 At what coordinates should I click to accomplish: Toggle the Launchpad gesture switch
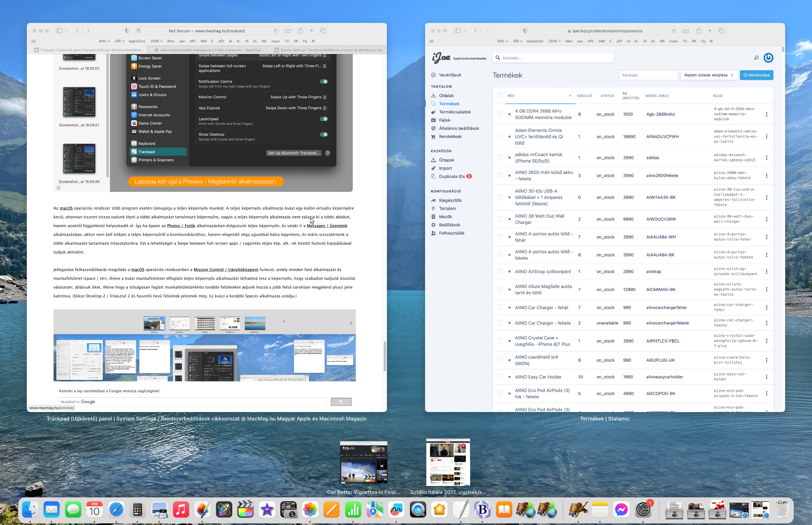click(x=324, y=119)
